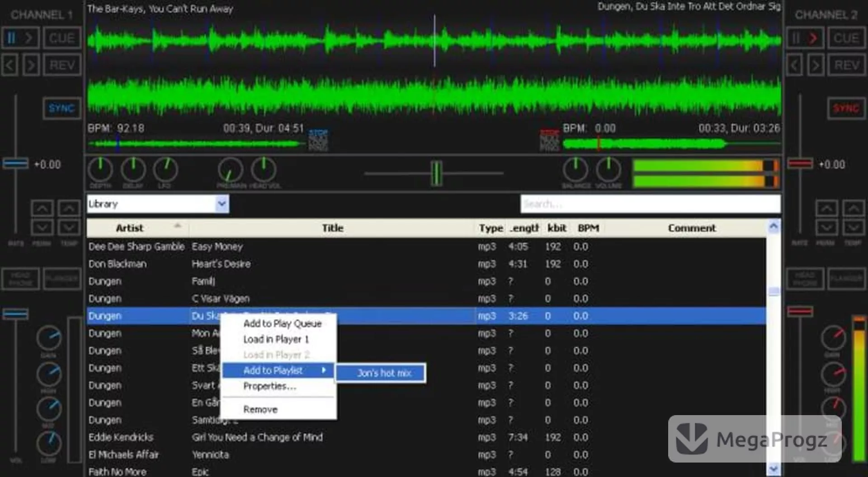Toggle play/pause on Channel 1
The image size is (868, 477).
20,38
